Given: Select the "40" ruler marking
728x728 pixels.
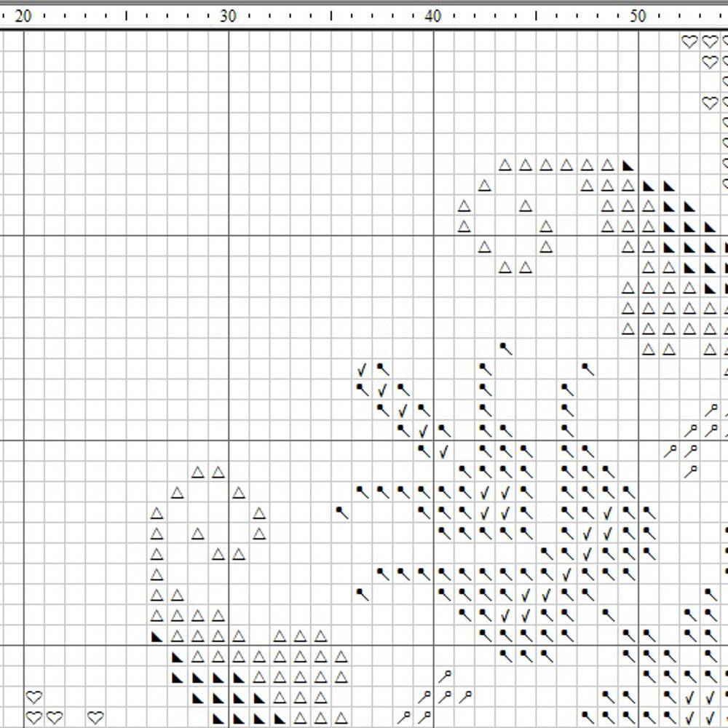Looking at the screenshot, I should click(x=432, y=16).
